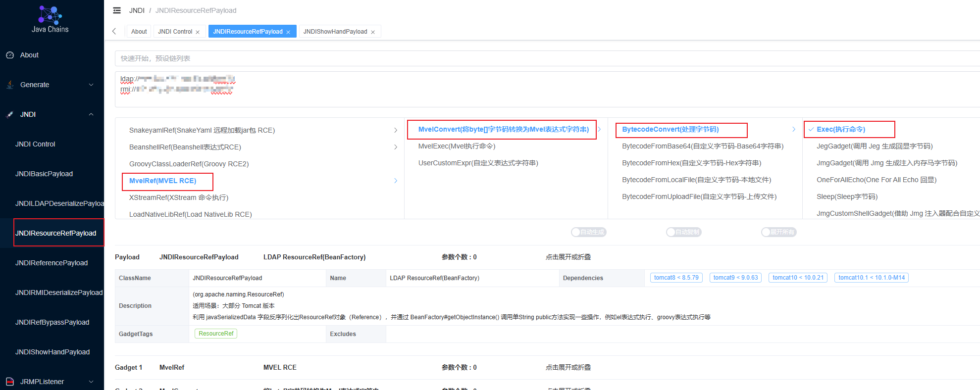Click the Generate Java icon in sidebar
The image size is (980, 390).
coord(10,85)
